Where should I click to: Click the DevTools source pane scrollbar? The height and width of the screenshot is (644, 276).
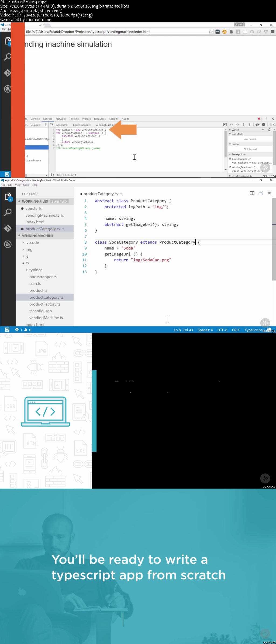(226, 144)
